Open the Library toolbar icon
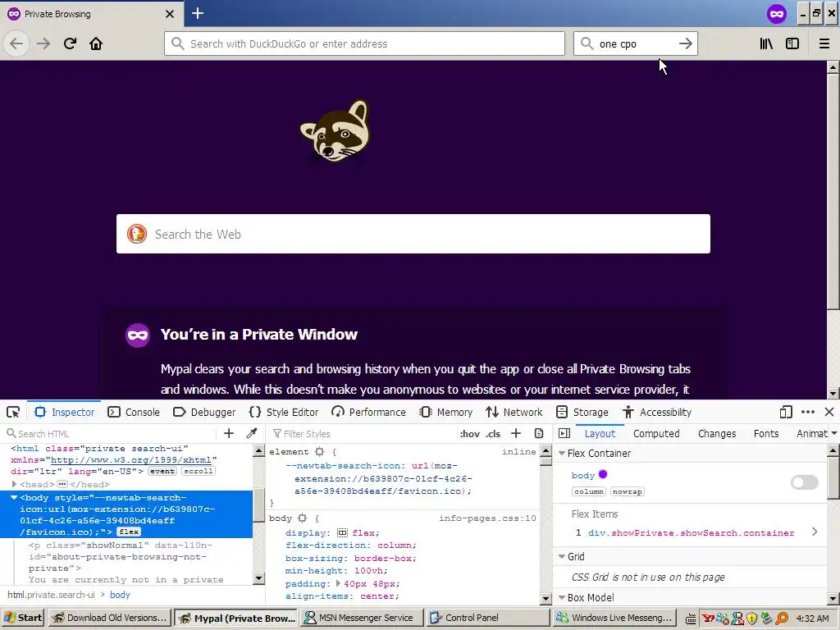 pos(766,43)
